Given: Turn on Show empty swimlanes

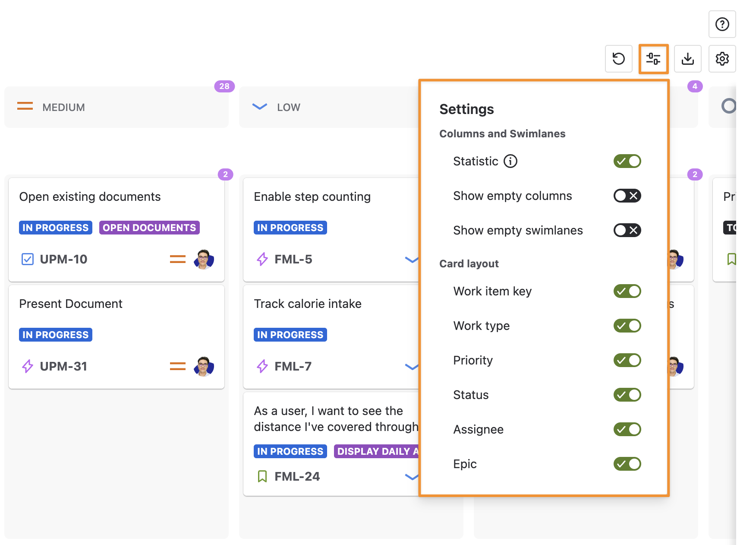Looking at the screenshot, I should [627, 230].
